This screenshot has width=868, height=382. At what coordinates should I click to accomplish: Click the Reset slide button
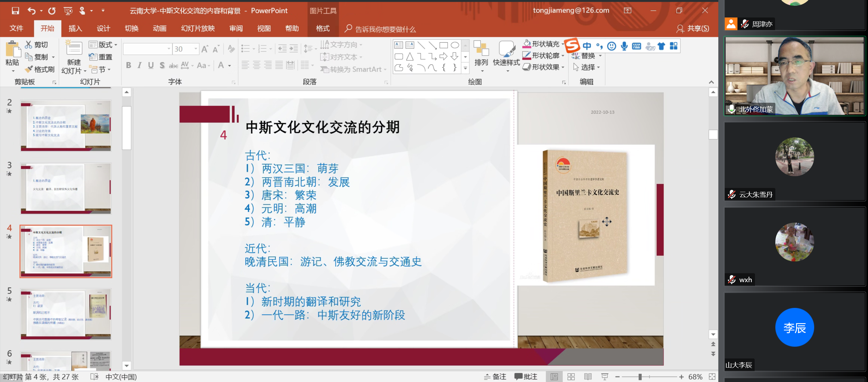point(101,57)
